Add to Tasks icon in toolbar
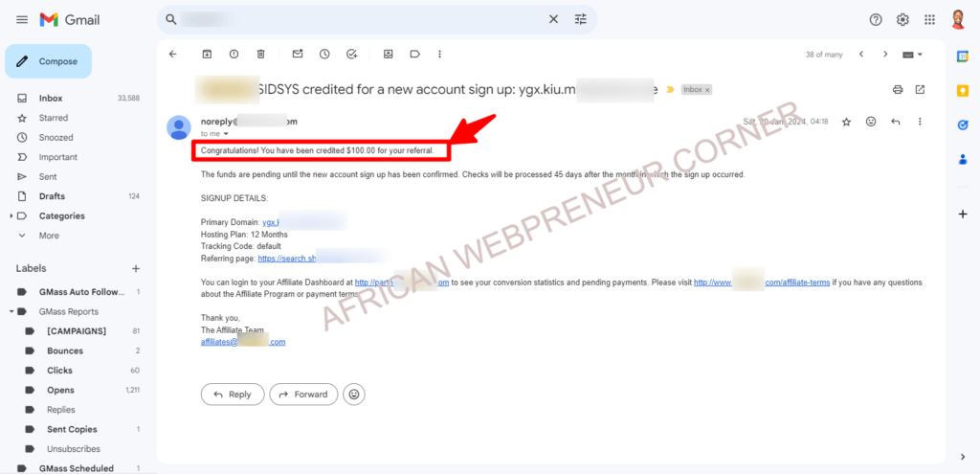Screen dimensions: 980x474 352,55
